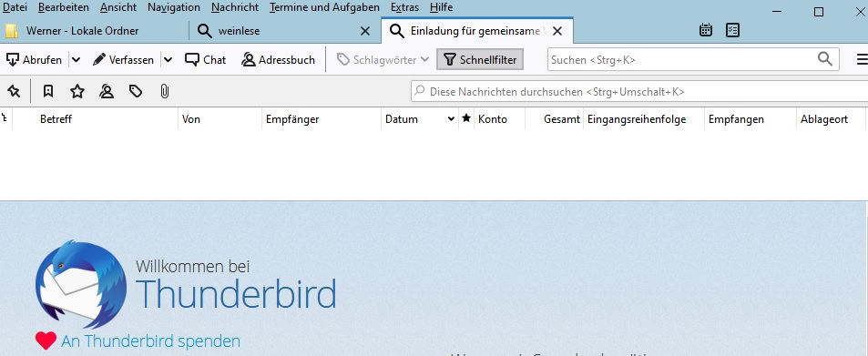
Task: Click Verfassen to write a message
Action: pos(124,60)
